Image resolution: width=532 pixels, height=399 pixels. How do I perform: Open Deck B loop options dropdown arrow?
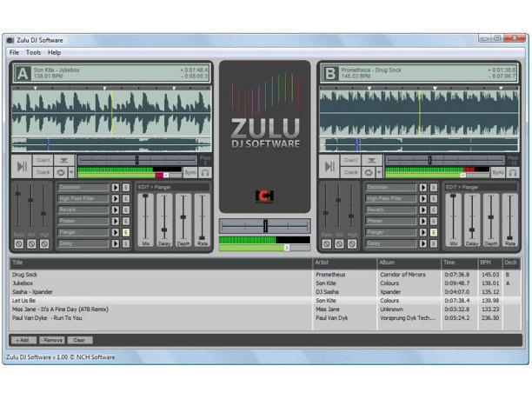click(379, 172)
